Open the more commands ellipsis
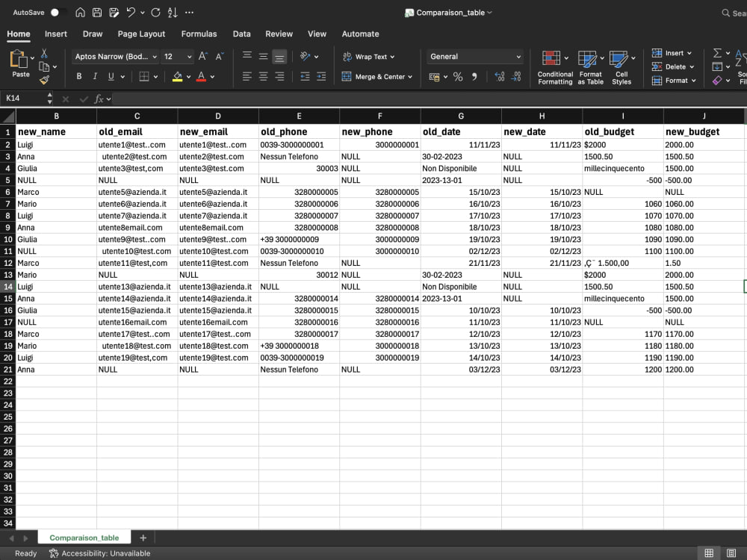The height and width of the screenshot is (560, 747). tap(189, 13)
